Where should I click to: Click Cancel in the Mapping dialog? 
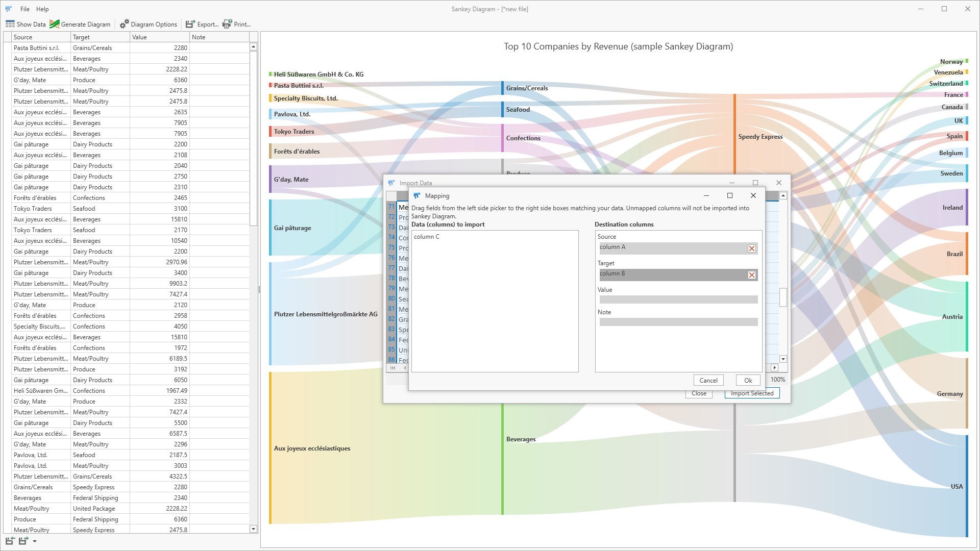click(708, 381)
